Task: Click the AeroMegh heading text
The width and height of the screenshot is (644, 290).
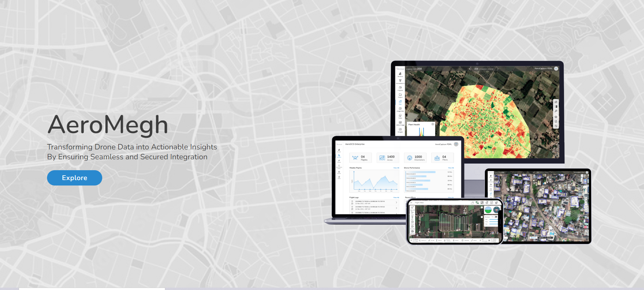Action: (108, 125)
